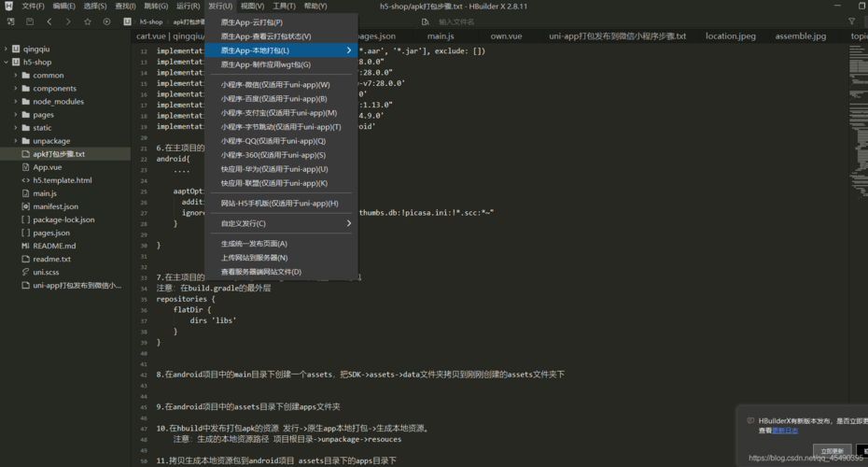Click the README.md markdown icon
The image size is (868, 467).
(25, 246)
